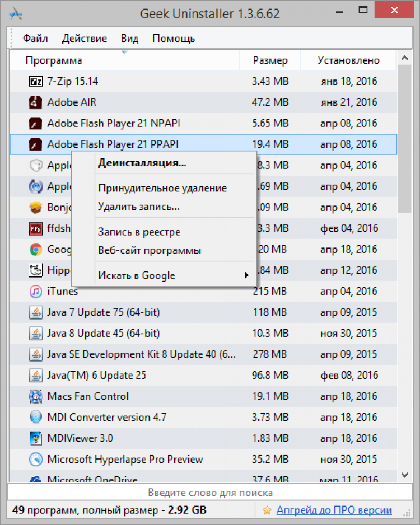The image size is (420, 525).
Task: Click the ffdshow red icon
Action: coord(35,229)
